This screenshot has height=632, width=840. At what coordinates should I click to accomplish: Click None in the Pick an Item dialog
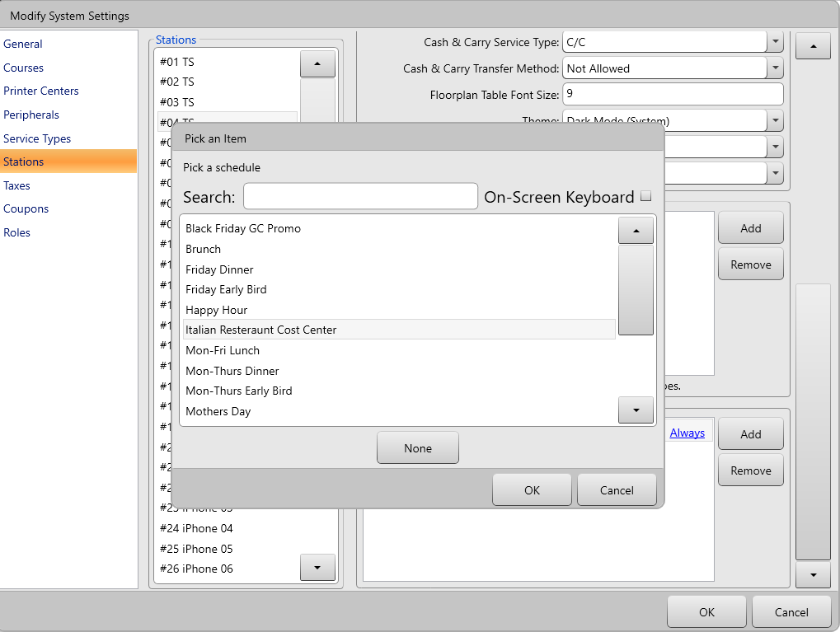(418, 447)
